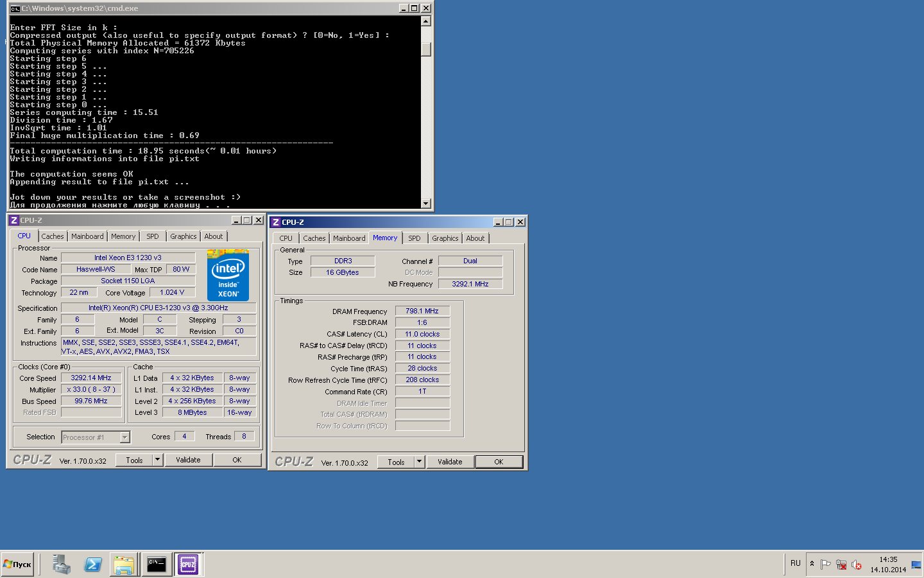Screen dimensions: 924x578
Task: Click Package value Socket 1150 LGA
Action: click(128, 281)
